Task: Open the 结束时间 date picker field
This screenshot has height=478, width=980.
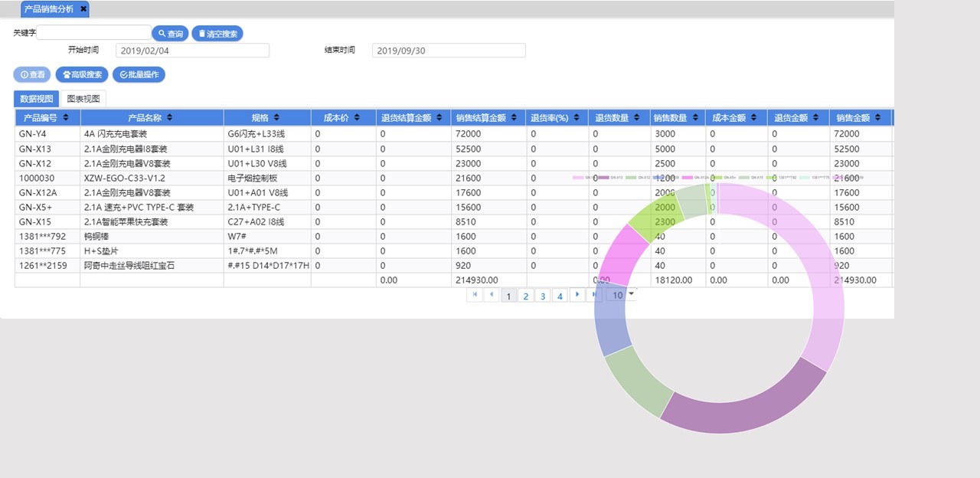Action: (449, 51)
